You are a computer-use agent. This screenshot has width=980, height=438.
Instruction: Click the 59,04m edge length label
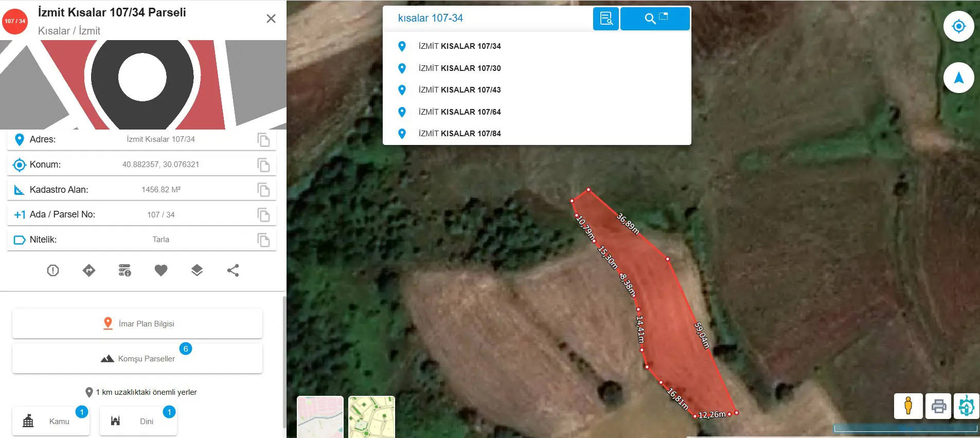click(702, 335)
